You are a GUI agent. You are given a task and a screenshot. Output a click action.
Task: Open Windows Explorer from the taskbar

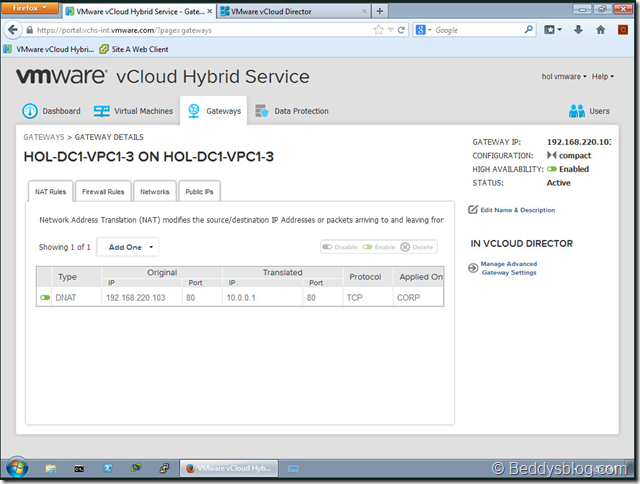coord(51,468)
